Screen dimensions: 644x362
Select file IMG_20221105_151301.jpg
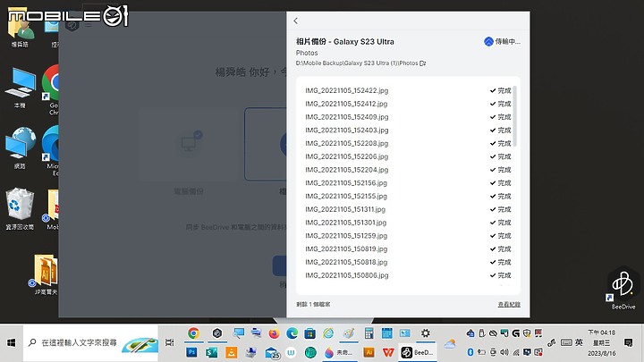(x=346, y=223)
